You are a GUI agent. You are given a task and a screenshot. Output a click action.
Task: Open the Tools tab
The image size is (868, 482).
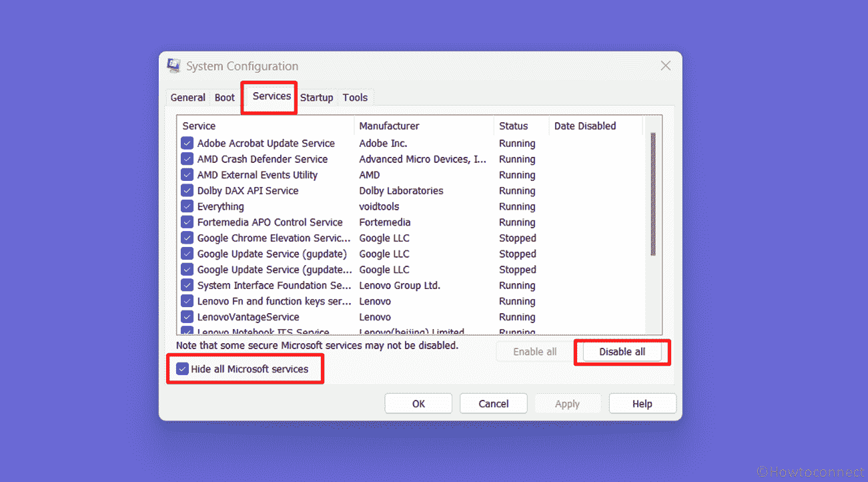pos(355,97)
